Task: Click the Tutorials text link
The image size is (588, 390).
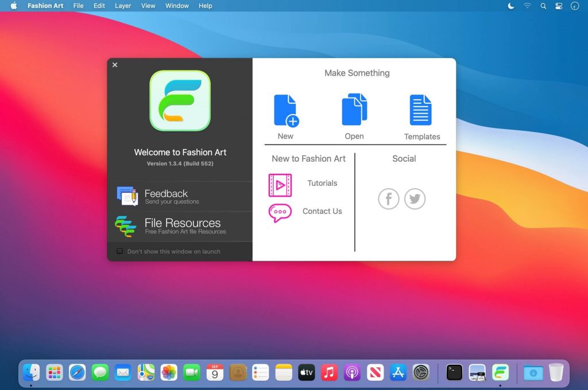Action: [x=322, y=184]
